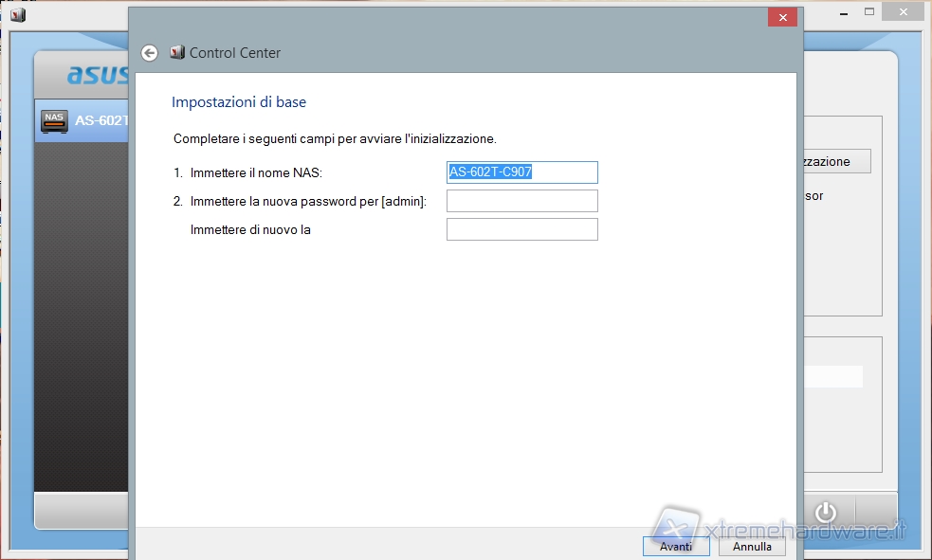This screenshot has width=932, height=560.
Task: Select the AS-602T entry in the device list
Action: (x=101, y=121)
